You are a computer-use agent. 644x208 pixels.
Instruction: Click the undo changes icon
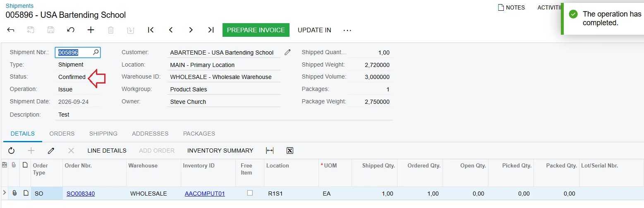pyautogui.click(x=71, y=30)
